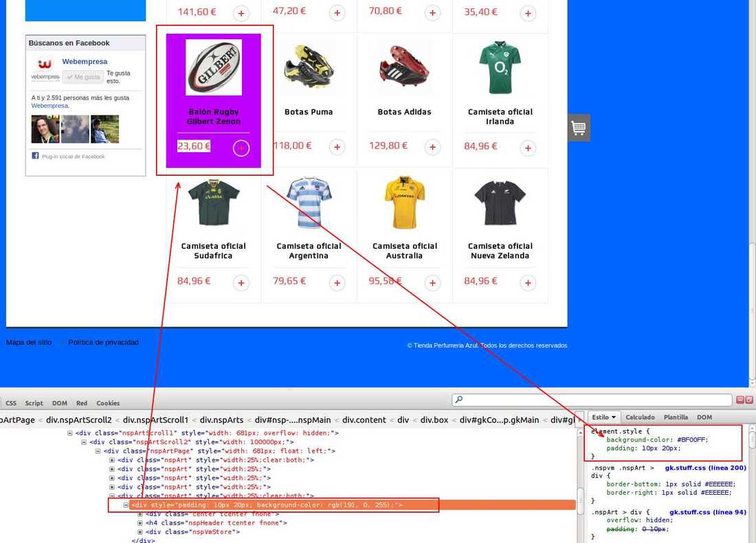The image size is (756, 543).
Task: Add Camiseta oficial Australia with plus icon
Action: pos(432,282)
